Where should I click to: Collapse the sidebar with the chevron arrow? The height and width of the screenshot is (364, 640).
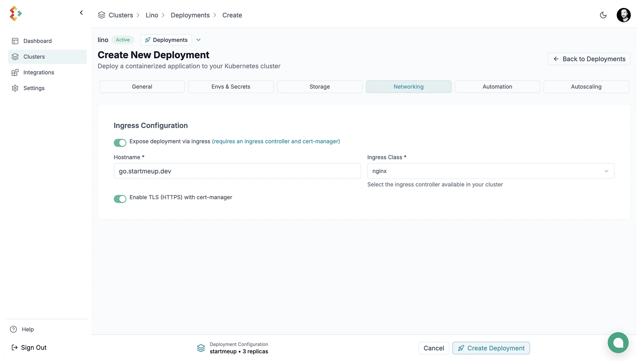(81, 13)
